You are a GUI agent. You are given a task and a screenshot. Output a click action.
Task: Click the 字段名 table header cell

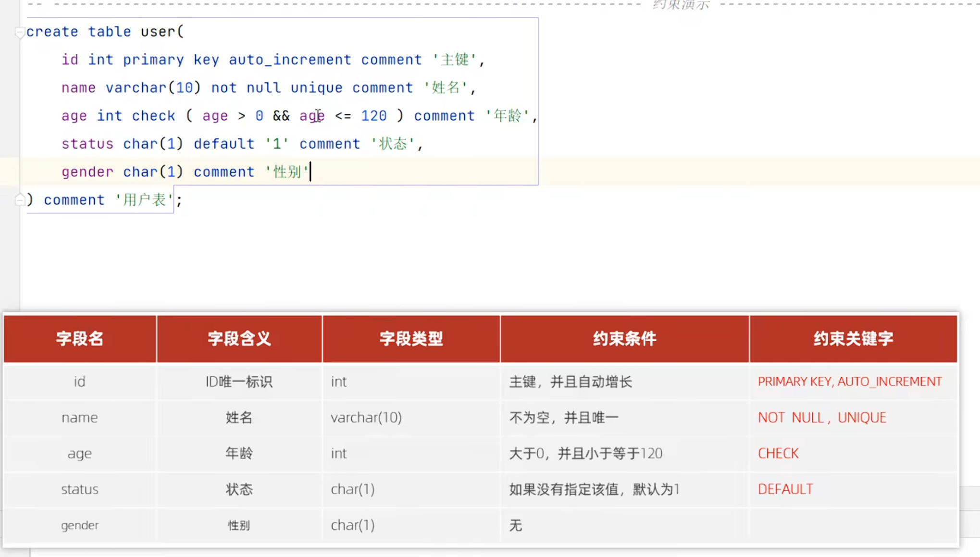click(x=79, y=338)
